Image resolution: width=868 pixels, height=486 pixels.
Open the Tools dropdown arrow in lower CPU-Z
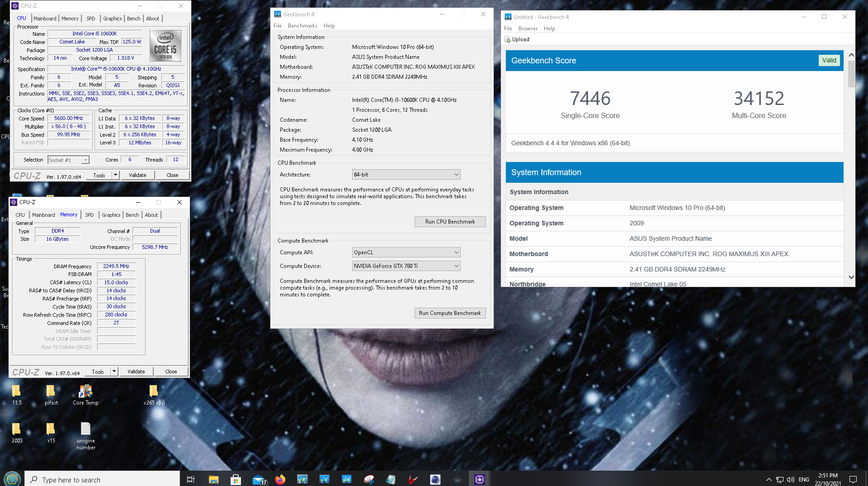click(114, 372)
